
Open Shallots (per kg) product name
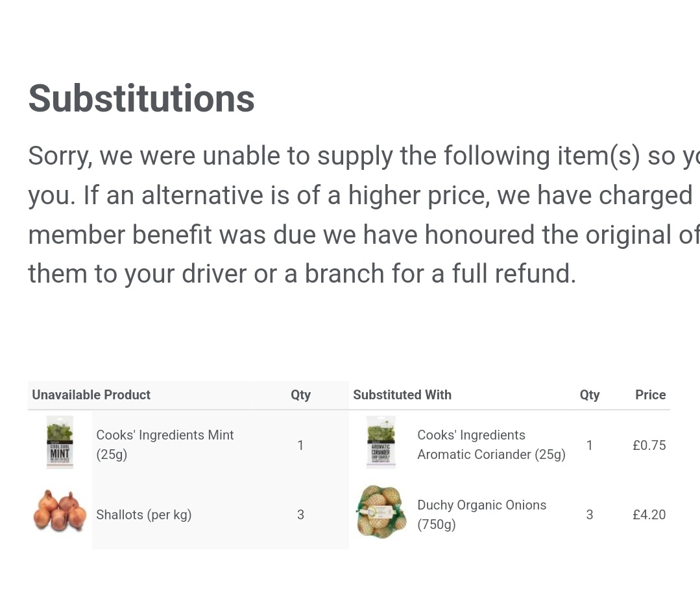(x=144, y=515)
